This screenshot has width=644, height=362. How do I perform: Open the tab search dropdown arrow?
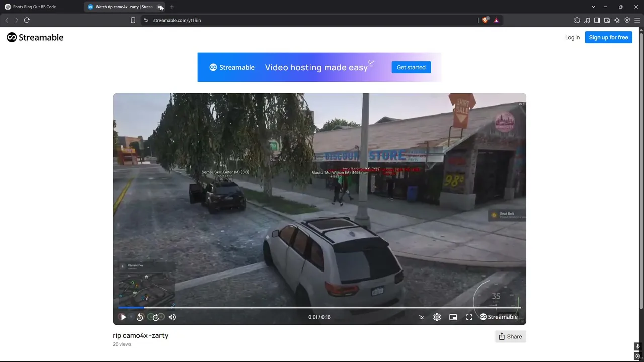(x=593, y=7)
